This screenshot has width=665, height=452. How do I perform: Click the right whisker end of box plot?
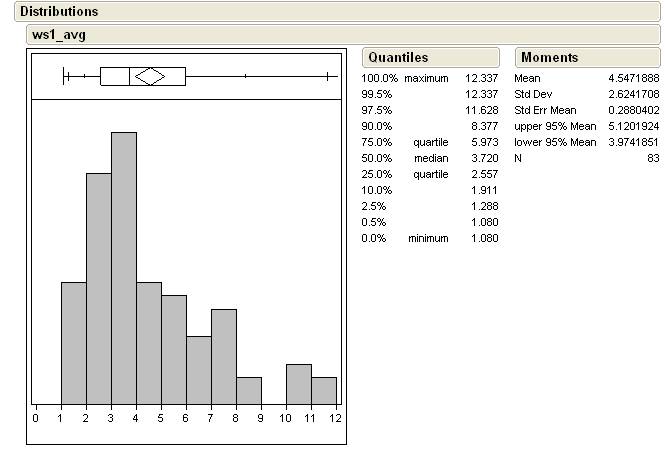click(x=328, y=76)
